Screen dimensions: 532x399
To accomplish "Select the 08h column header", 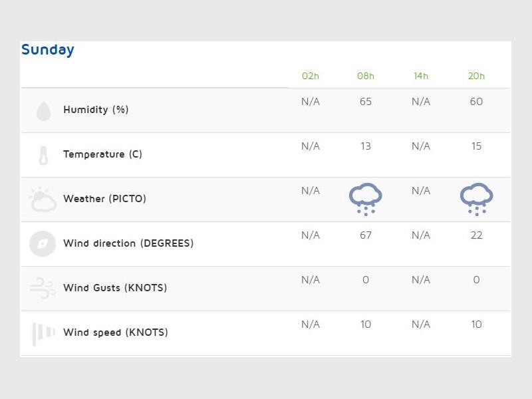I will point(366,76).
